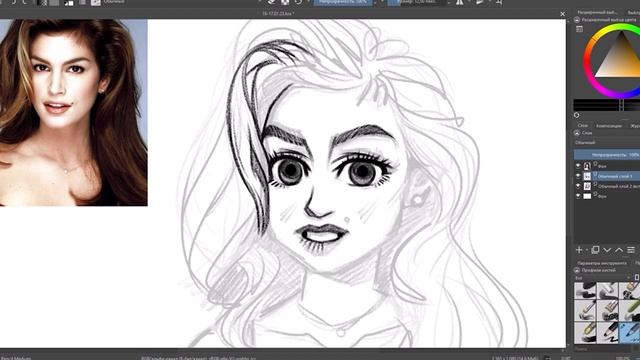Select second brush preset in middle row
The width and height of the screenshot is (640, 360).
point(607,311)
